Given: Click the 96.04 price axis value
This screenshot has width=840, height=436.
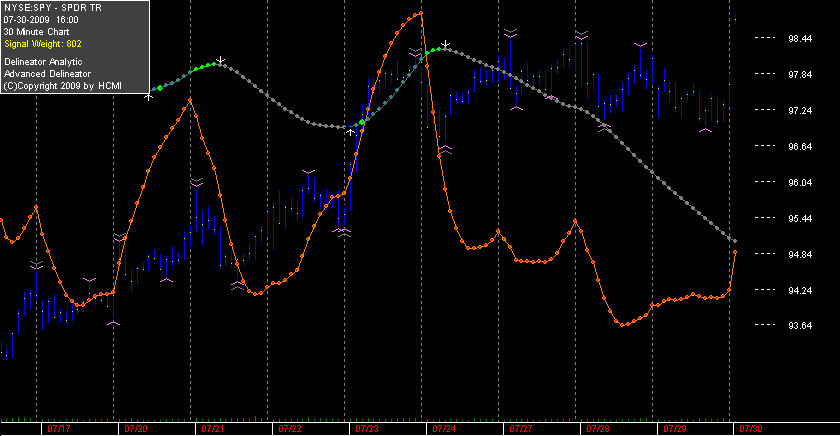Looking at the screenshot, I should pos(800,183).
